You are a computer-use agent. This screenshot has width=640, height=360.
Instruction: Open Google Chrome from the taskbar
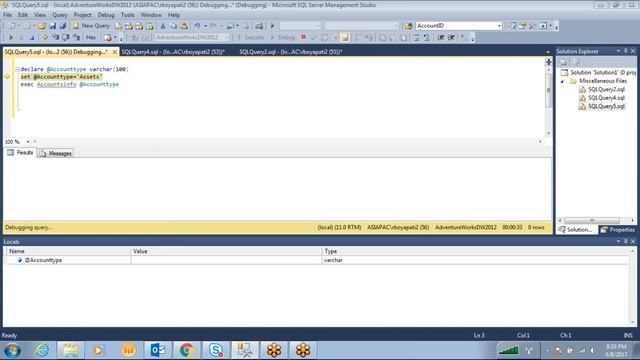[x=187, y=350]
